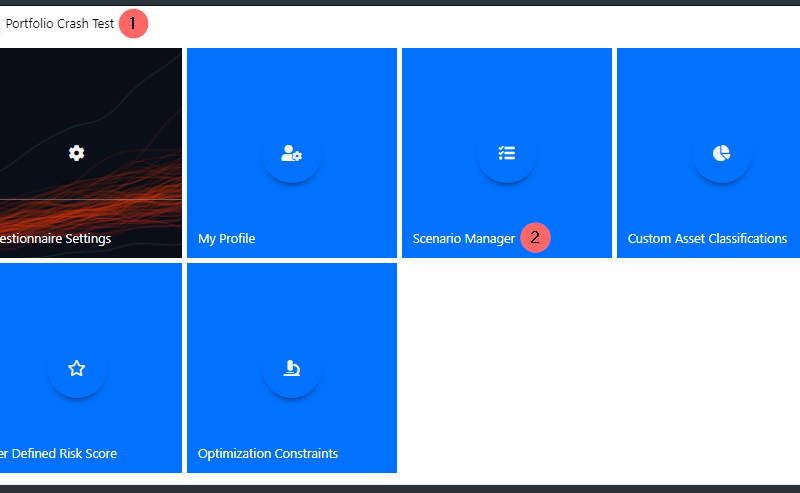Open the User Defined Risk Score label
Image resolution: width=800 pixels, height=493 pixels.
tap(58, 454)
